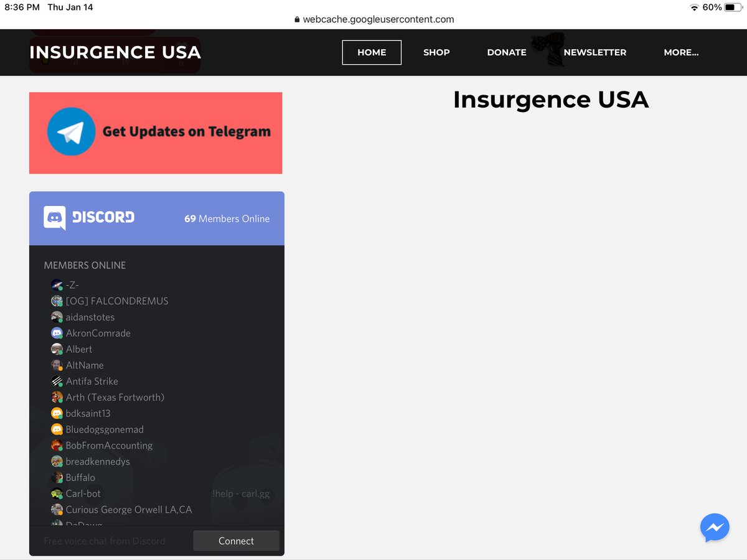Click the avatar next to Curious George Orwell
Image resolution: width=747 pixels, height=560 pixels.
tap(57, 510)
